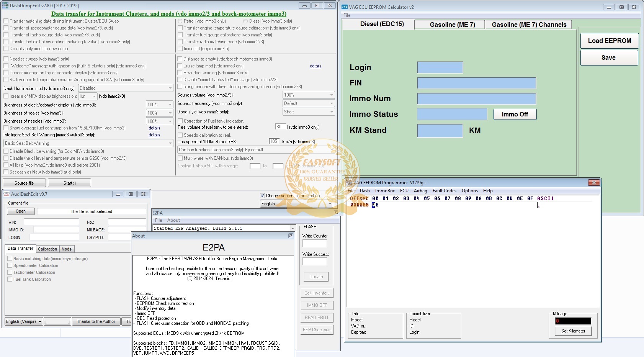
Task: Open Basic Seat Belt Warning dropdown
Action: click(x=88, y=143)
